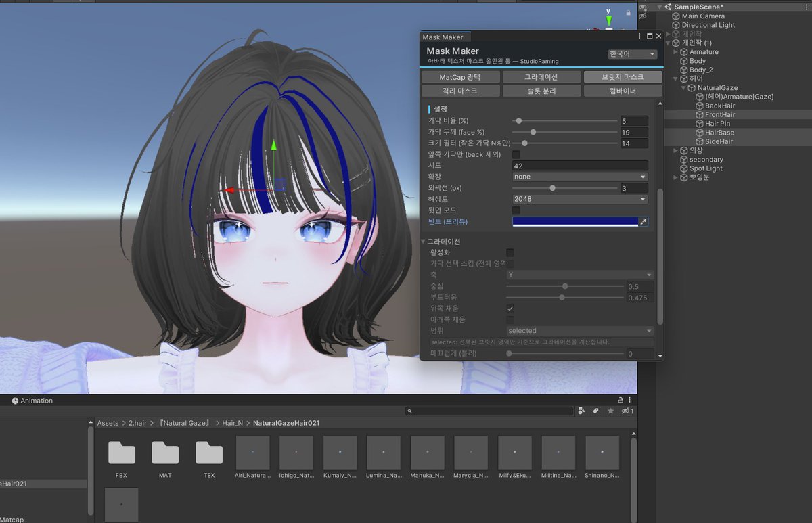Viewport: 812px width, 523px height.
Task: Click the Main Camera cube icon
Action: (x=676, y=16)
